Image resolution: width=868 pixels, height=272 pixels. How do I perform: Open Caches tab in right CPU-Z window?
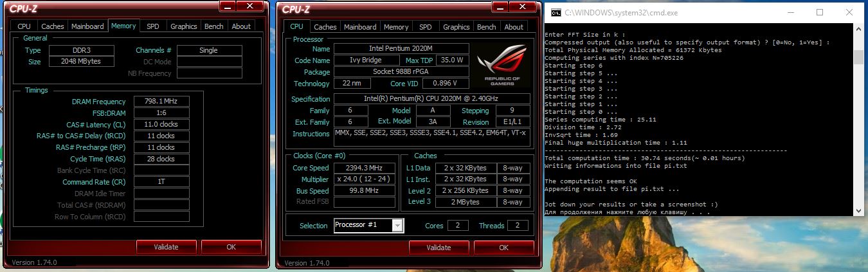[325, 27]
